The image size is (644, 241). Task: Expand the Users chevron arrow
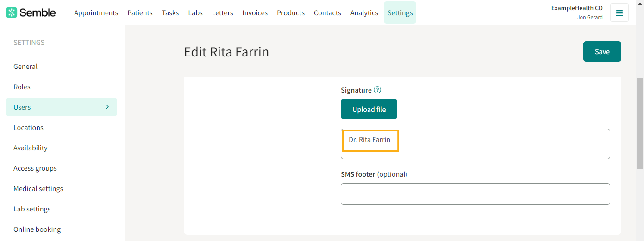pos(107,107)
